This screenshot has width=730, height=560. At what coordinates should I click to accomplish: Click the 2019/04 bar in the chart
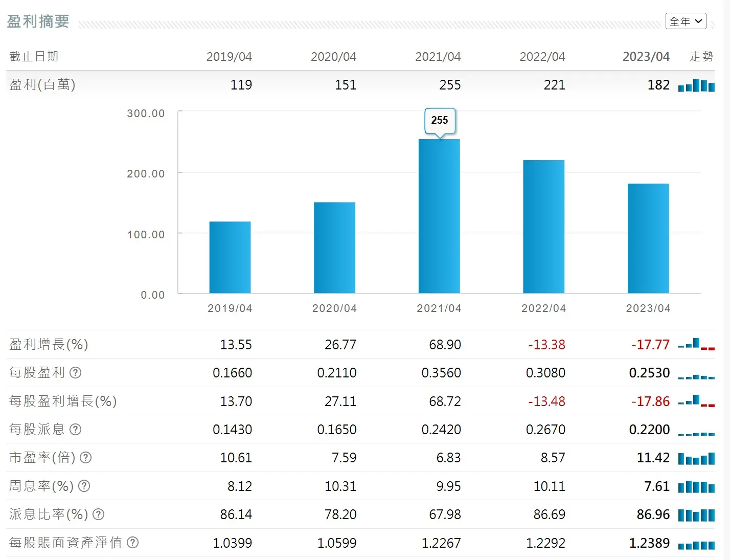230,257
